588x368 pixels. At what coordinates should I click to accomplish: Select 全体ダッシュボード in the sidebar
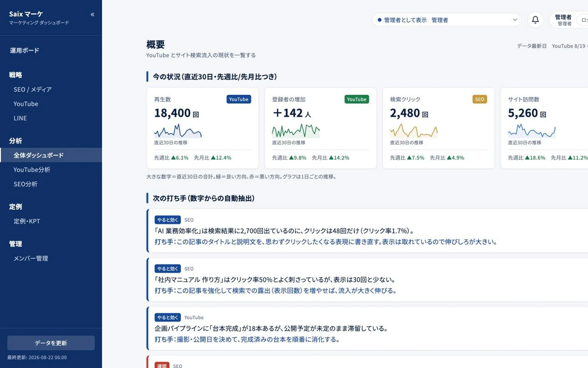[51, 155]
